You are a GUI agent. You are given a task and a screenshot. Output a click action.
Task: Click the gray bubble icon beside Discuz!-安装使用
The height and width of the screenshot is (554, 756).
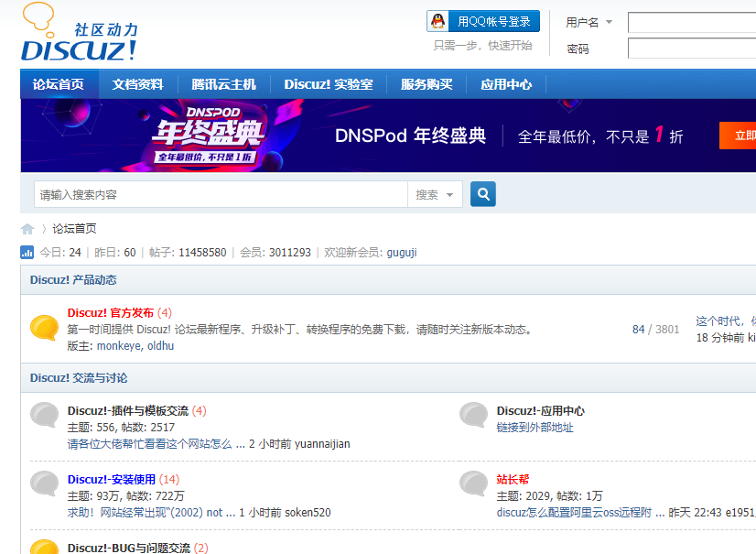(44, 483)
